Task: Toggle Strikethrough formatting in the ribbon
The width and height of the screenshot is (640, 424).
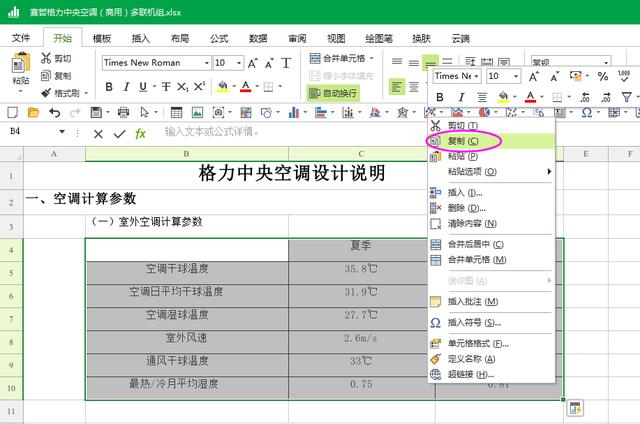Action: pos(166,87)
